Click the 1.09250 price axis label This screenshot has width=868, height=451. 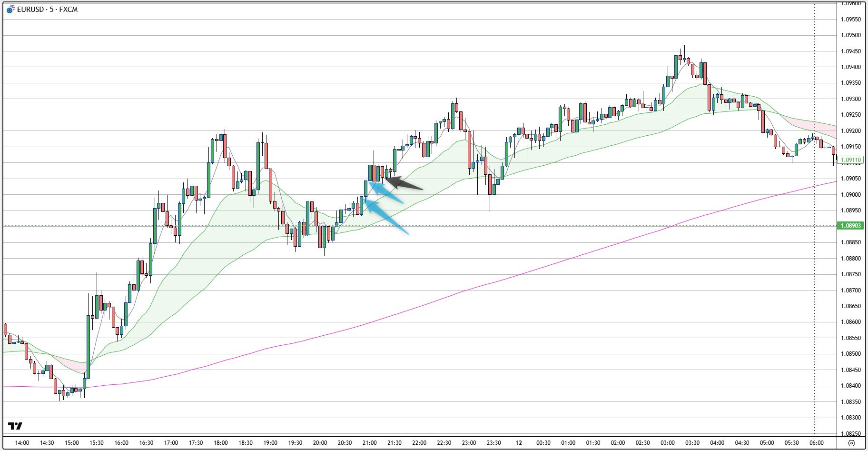pyautogui.click(x=851, y=115)
